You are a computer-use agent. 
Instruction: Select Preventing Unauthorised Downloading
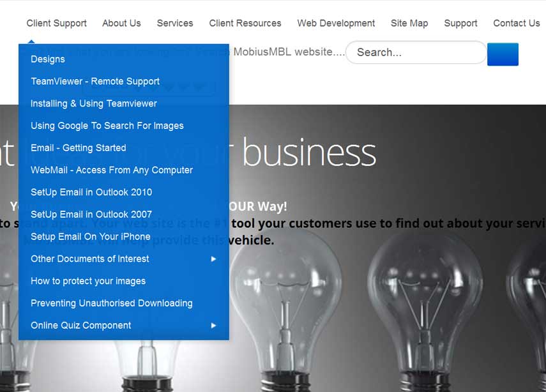[x=111, y=303]
